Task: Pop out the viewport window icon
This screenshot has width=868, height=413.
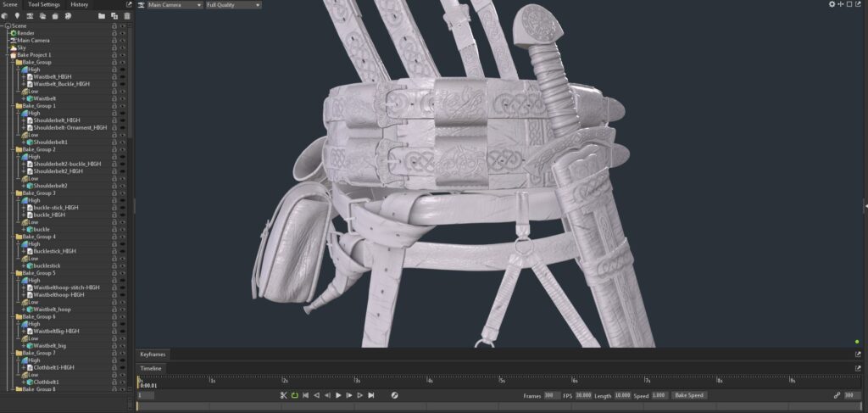Action: (859, 4)
